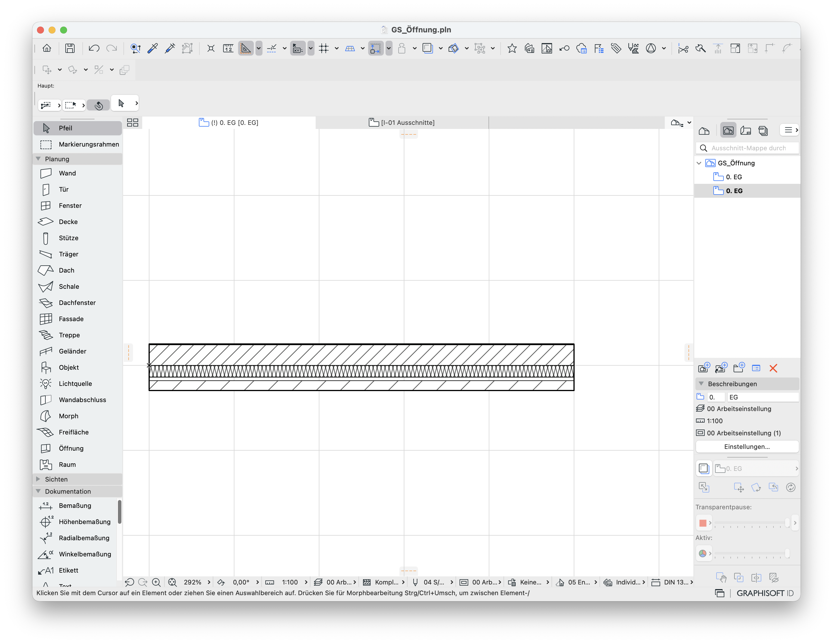Select the Morph tool
The height and width of the screenshot is (644, 833).
pyautogui.click(x=77, y=416)
